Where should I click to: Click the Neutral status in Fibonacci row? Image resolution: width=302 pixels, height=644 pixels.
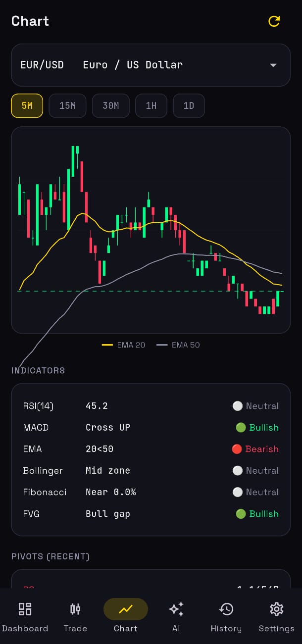[x=256, y=493]
